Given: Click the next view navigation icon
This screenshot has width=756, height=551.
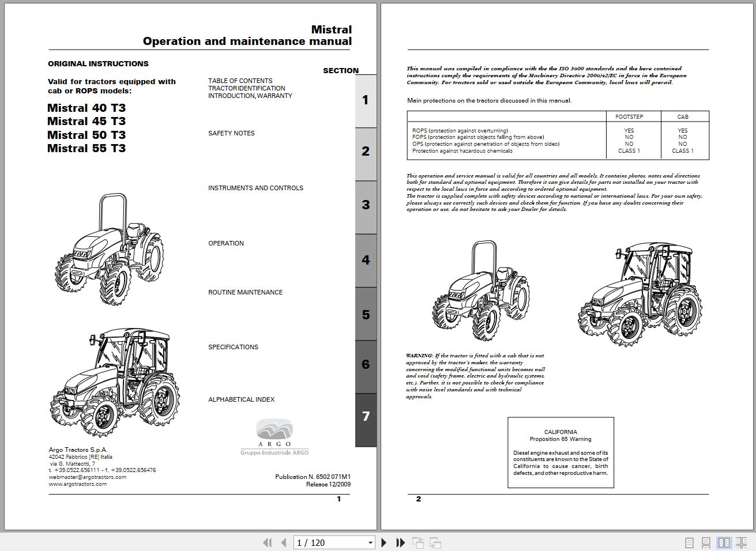Looking at the screenshot, I should 435,542.
